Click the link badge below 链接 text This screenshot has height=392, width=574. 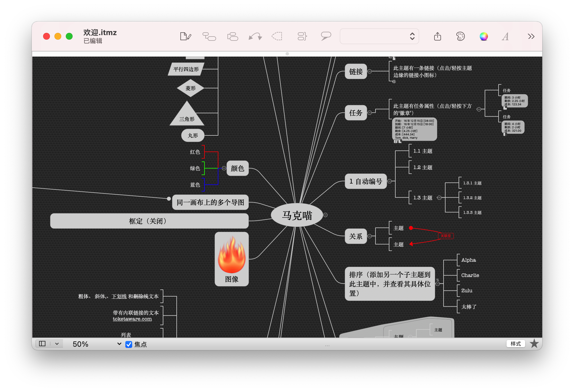[x=394, y=82]
